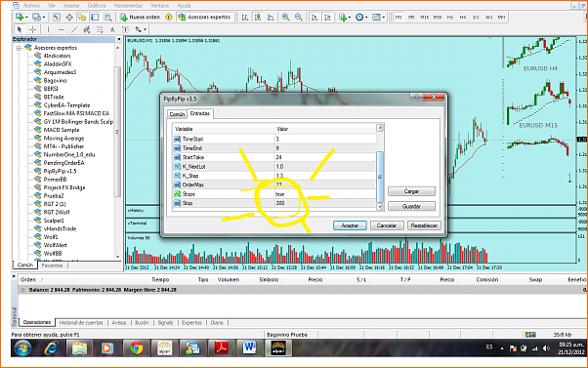Select the Fibonacci retracement tool

[x=100, y=29]
